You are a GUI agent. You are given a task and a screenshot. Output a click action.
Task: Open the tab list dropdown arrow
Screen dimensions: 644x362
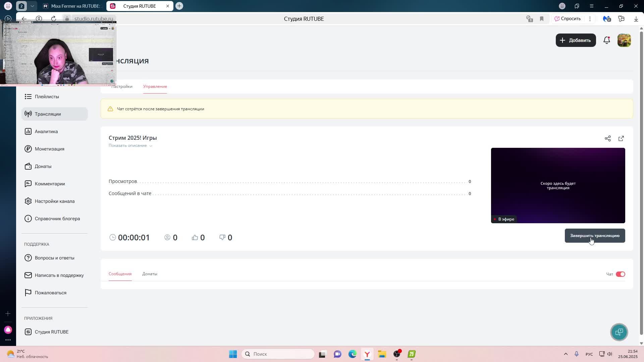click(32, 6)
